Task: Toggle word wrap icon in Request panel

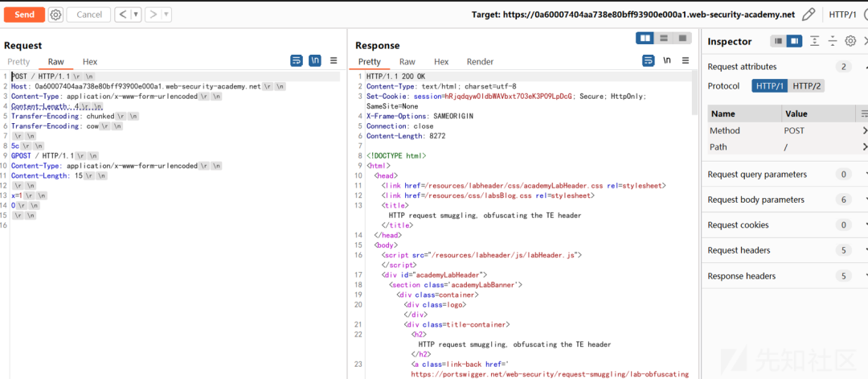Action: tap(297, 61)
